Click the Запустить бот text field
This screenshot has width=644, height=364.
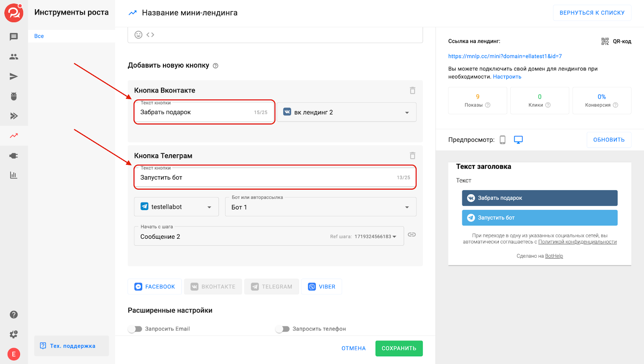[266, 178]
